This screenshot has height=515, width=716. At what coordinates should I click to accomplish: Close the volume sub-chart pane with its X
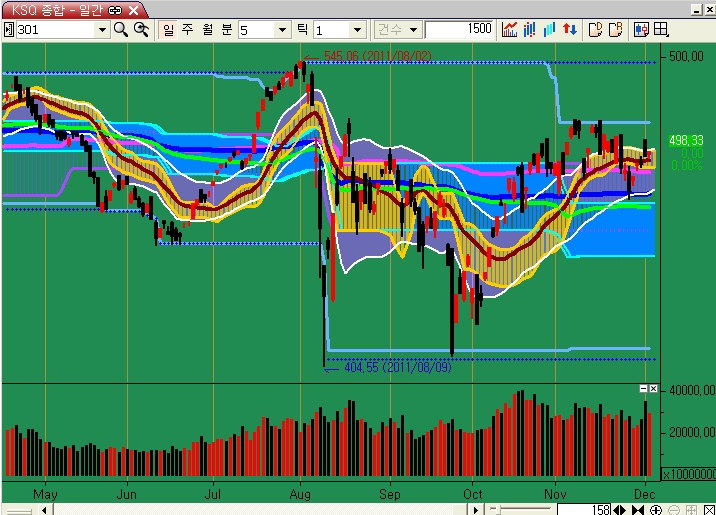(653, 388)
